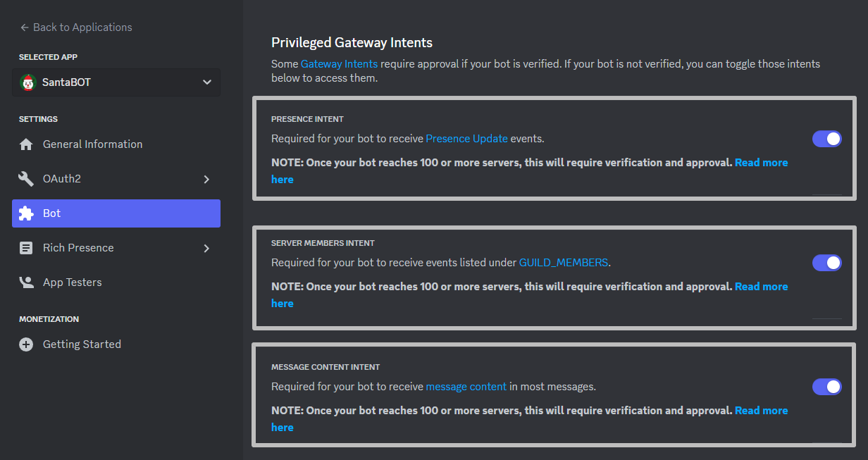Viewport: 868px width, 460px height.
Task: Click the plus circle icon beside Getting Started
Action: [26, 344]
